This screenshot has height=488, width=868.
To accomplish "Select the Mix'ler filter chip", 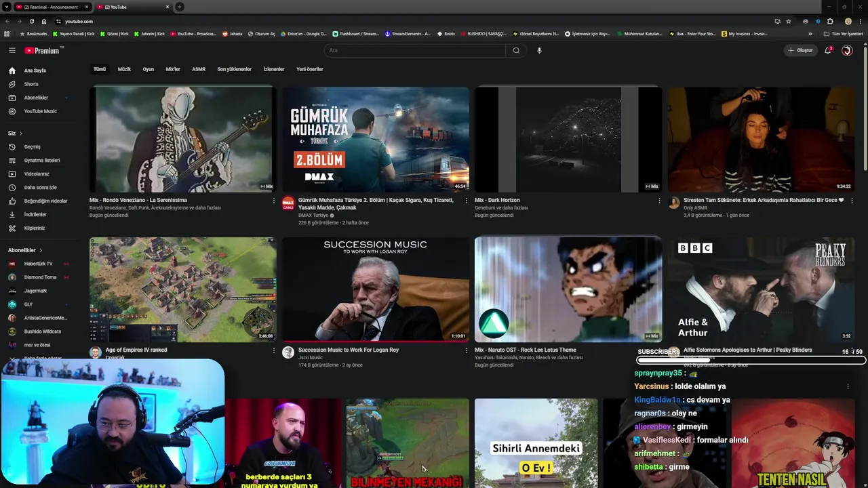I will (x=173, y=69).
